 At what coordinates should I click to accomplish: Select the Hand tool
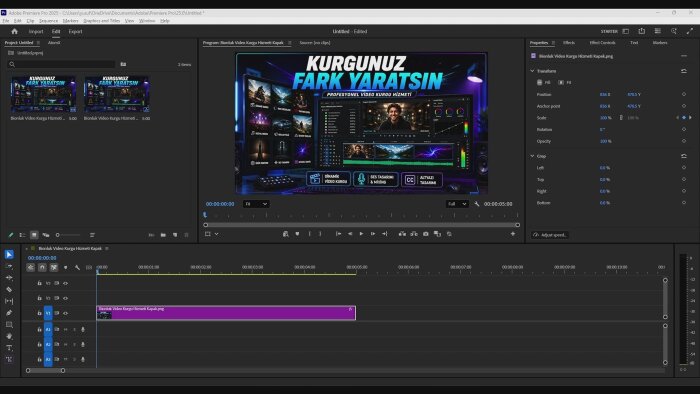[9, 336]
